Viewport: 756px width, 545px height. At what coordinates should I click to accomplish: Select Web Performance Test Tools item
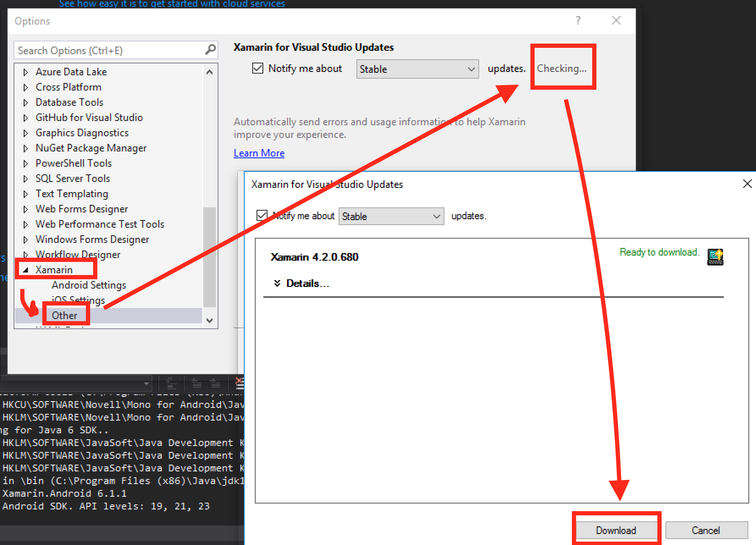click(x=100, y=224)
